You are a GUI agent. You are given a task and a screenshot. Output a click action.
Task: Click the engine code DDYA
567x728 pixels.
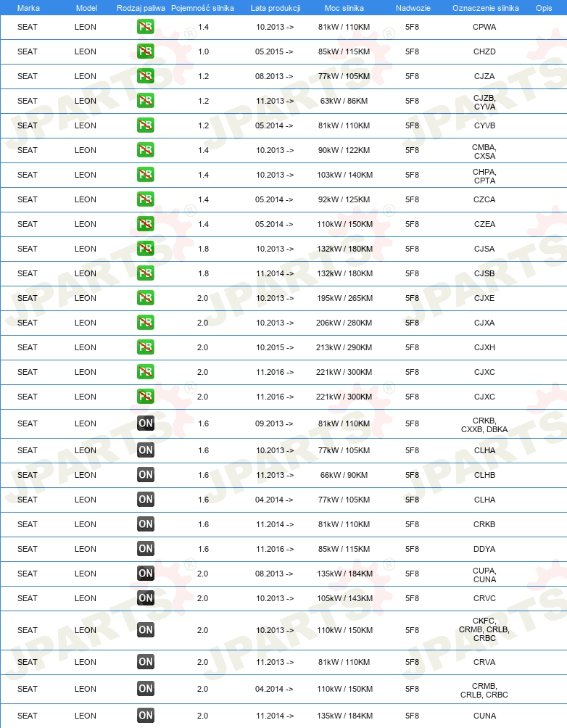tap(484, 548)
